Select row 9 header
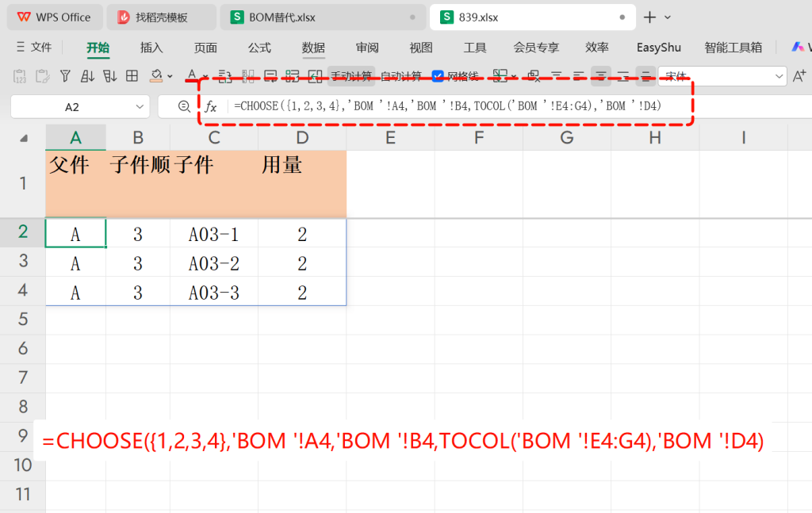 [23, 435]
